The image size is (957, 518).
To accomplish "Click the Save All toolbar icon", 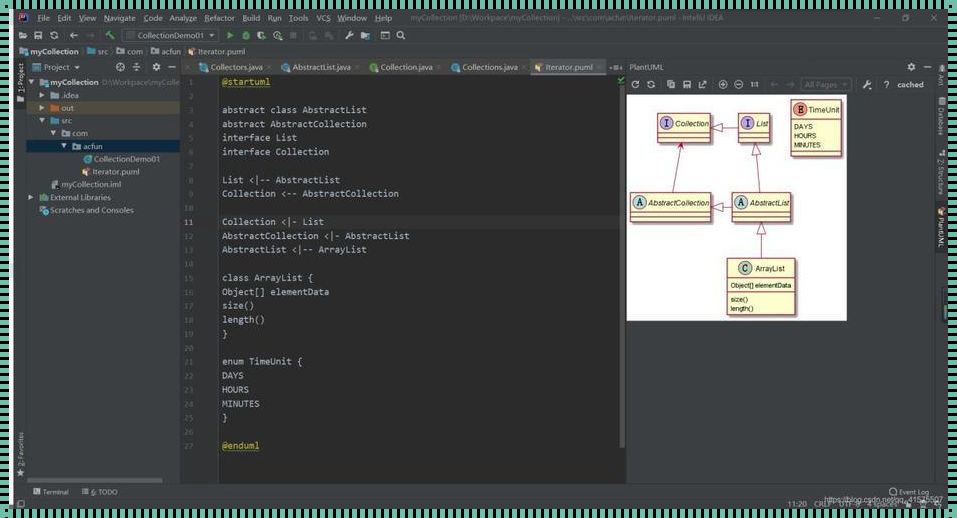I will [38, 35].
